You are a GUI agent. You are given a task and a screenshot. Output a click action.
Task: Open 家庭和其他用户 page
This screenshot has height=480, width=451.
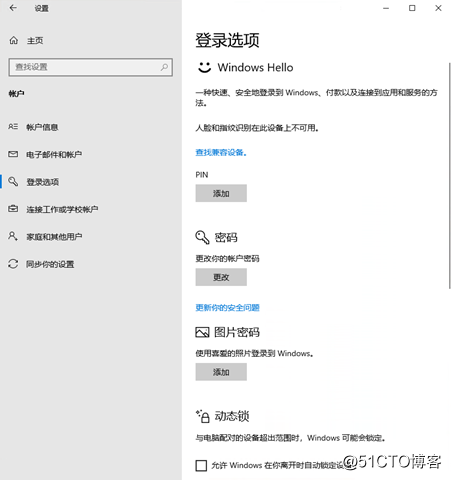tap(54, 237)
